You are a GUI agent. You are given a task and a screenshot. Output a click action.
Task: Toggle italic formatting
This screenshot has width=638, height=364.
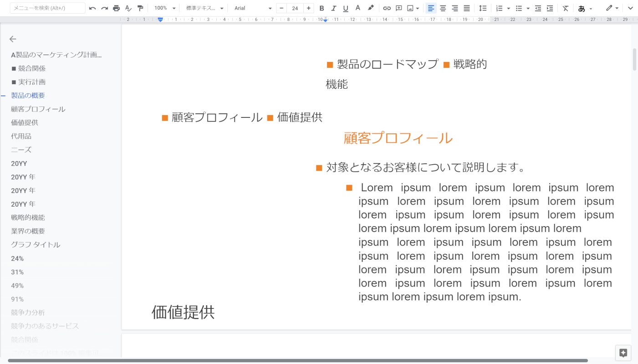[333, 8]
